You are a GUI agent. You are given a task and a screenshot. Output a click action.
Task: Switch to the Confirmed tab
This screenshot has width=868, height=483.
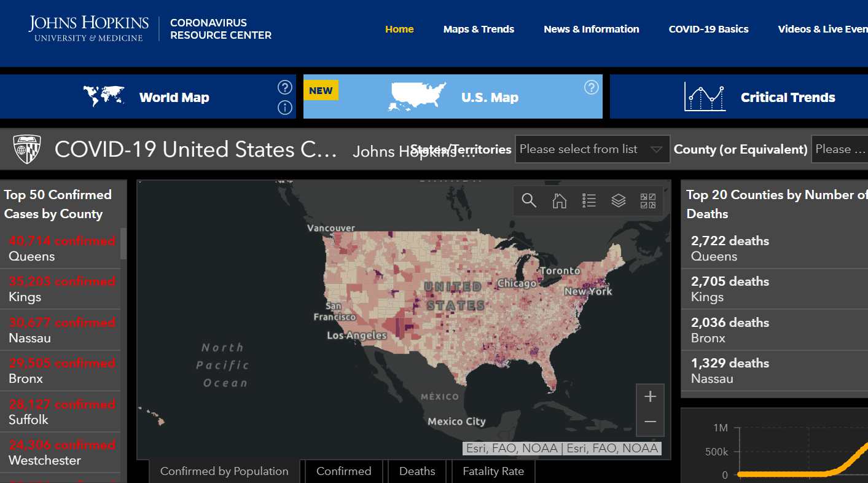(x=343, y=471)
